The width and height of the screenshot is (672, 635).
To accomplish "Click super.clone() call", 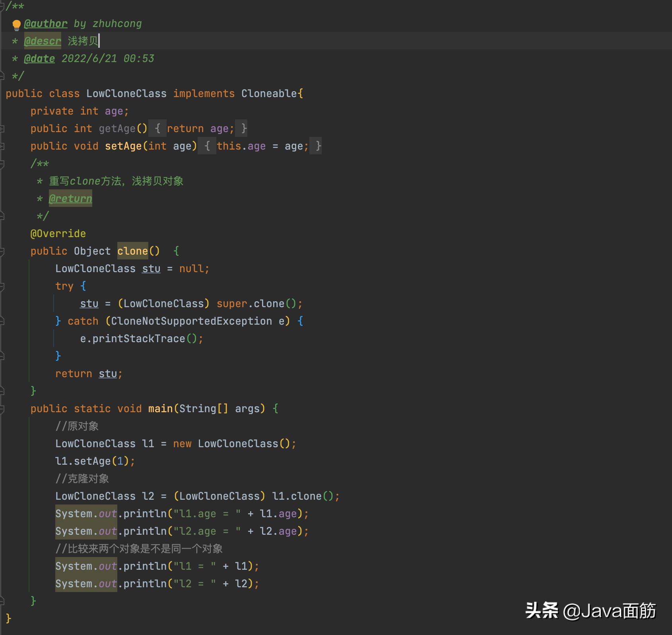I will point(256,304).
